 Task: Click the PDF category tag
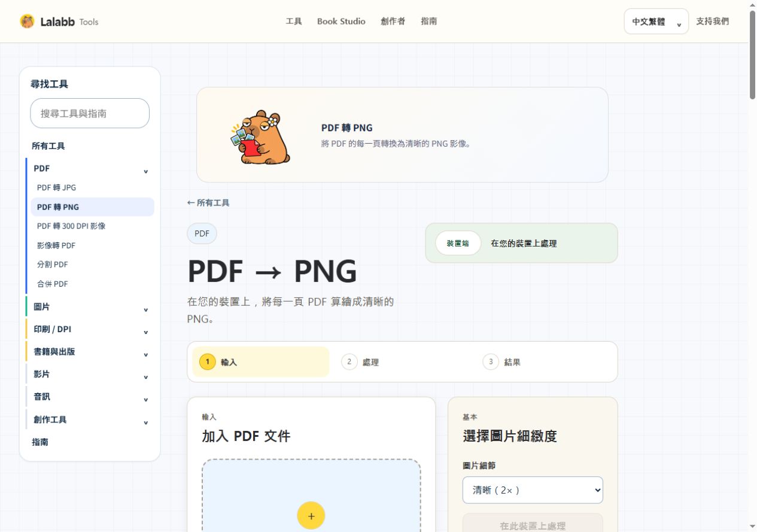coord(202,233)
